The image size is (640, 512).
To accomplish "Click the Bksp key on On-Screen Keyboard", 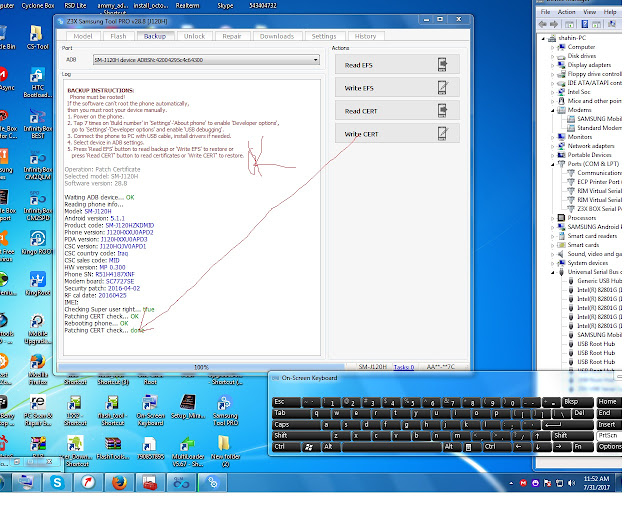I will 577,402.
